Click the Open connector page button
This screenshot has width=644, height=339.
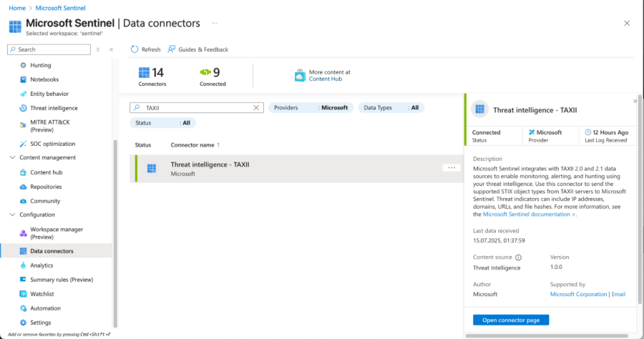click(511, 320)
